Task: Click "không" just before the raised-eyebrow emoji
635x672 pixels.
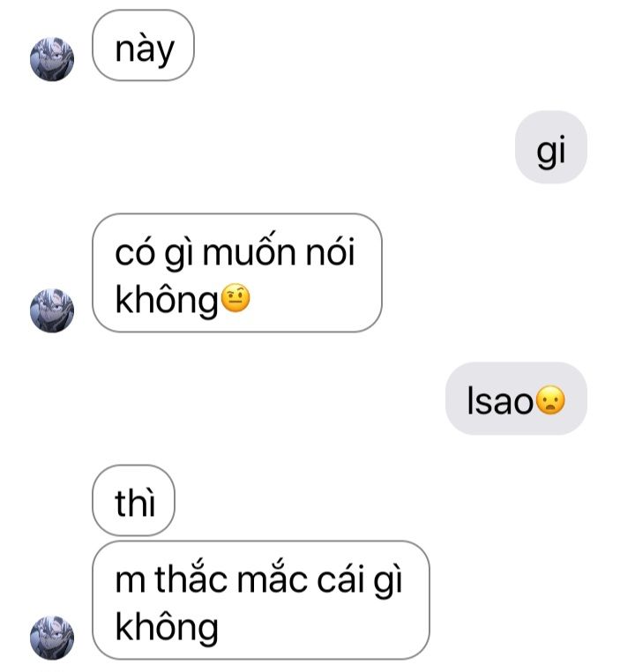Action: click(x=167, y=300)
